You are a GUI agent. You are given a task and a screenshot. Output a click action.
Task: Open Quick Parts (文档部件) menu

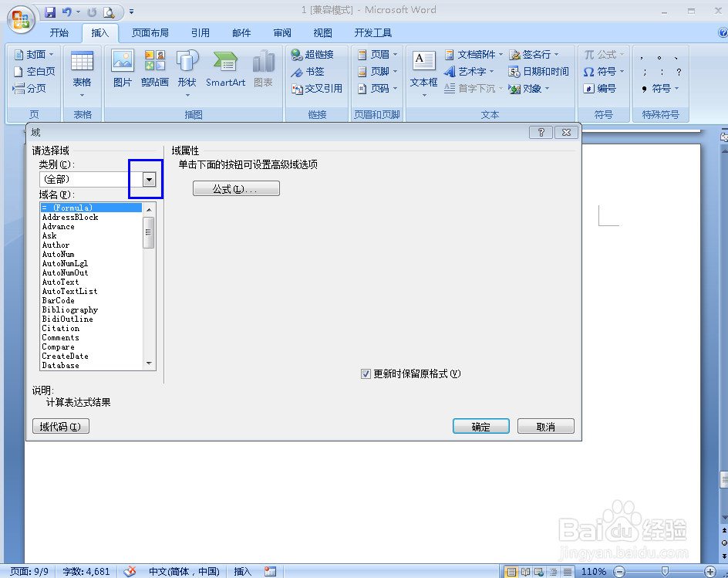pyautogui.click(x=473, y=54)
